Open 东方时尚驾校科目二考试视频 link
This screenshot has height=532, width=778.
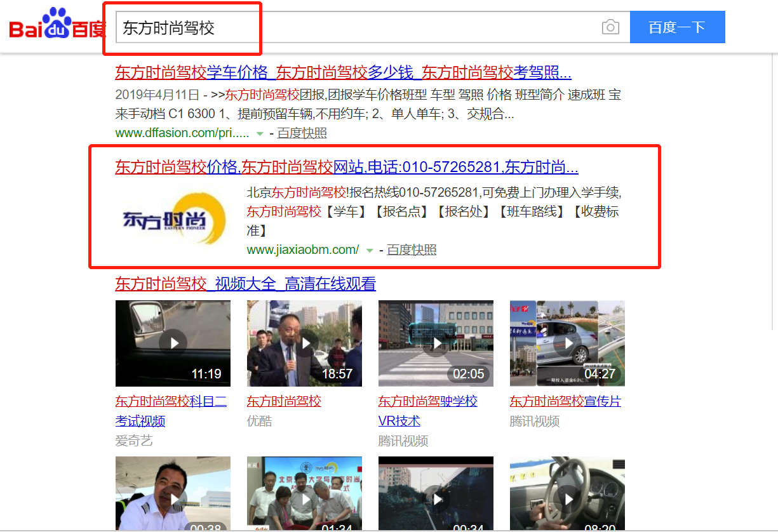(171, 411)
